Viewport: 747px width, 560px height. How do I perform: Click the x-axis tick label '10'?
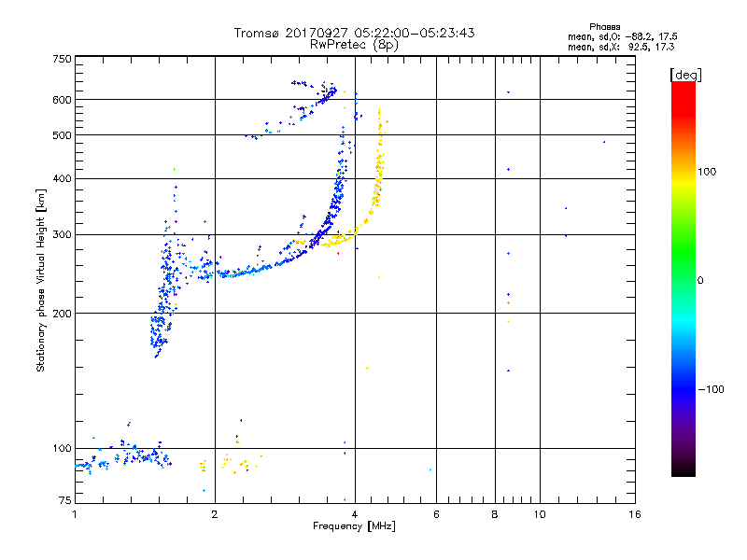tap(540, 514)
